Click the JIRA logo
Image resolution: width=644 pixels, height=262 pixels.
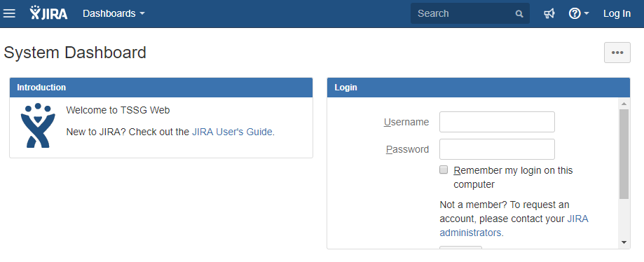48,13
